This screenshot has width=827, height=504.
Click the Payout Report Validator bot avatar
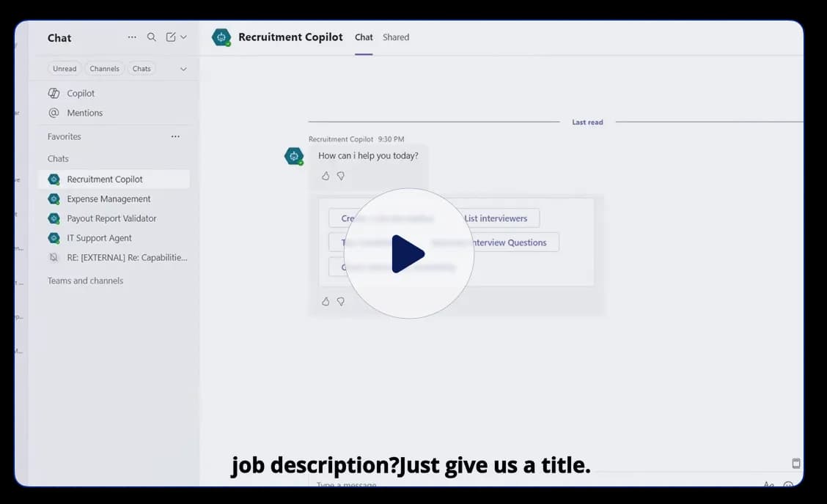pos(54,218)
